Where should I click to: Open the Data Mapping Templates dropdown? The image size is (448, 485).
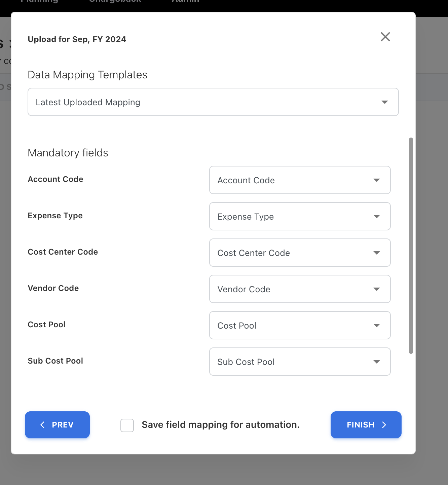213,102
